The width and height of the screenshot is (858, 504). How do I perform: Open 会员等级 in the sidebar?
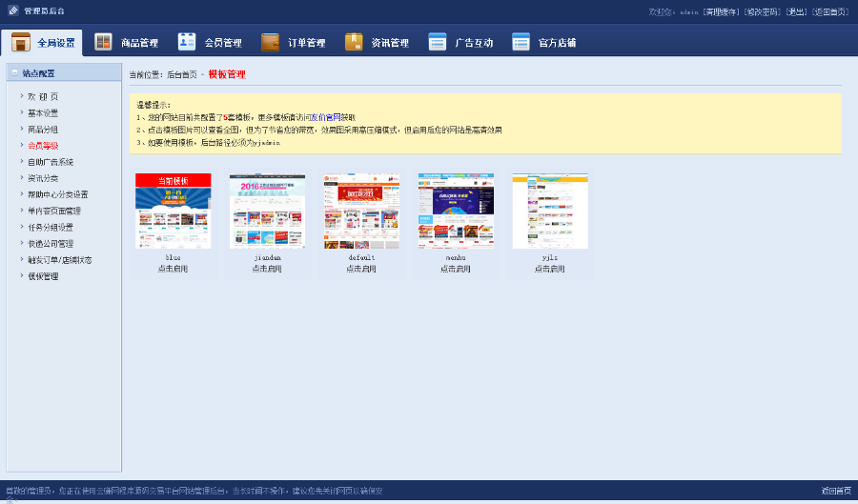point(43,146)
